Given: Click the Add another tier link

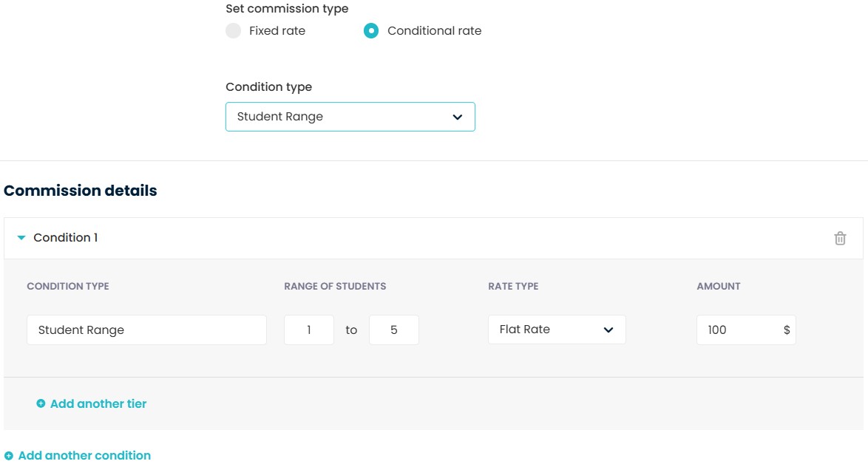Looking at the screenshot, I should [98, 403].
